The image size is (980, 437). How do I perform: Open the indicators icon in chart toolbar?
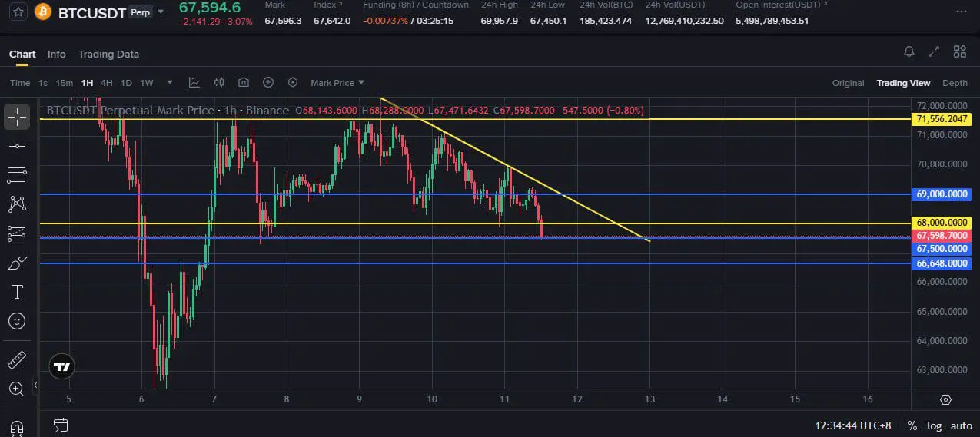coord(194,82)
